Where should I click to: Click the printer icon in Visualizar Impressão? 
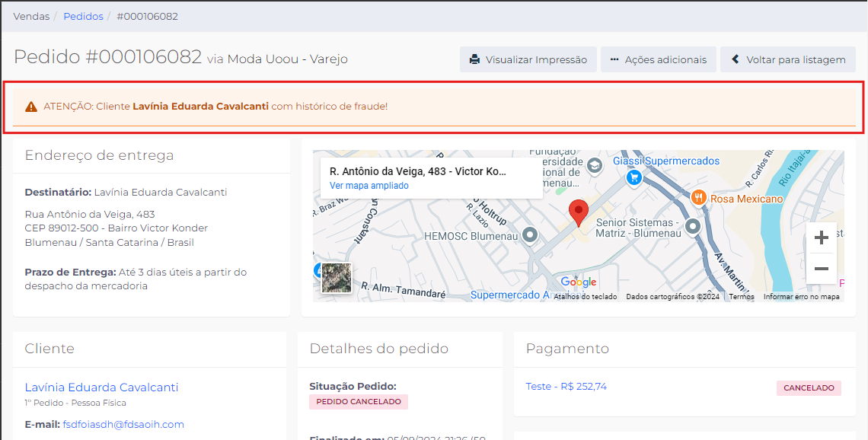(x=474, y=60)
